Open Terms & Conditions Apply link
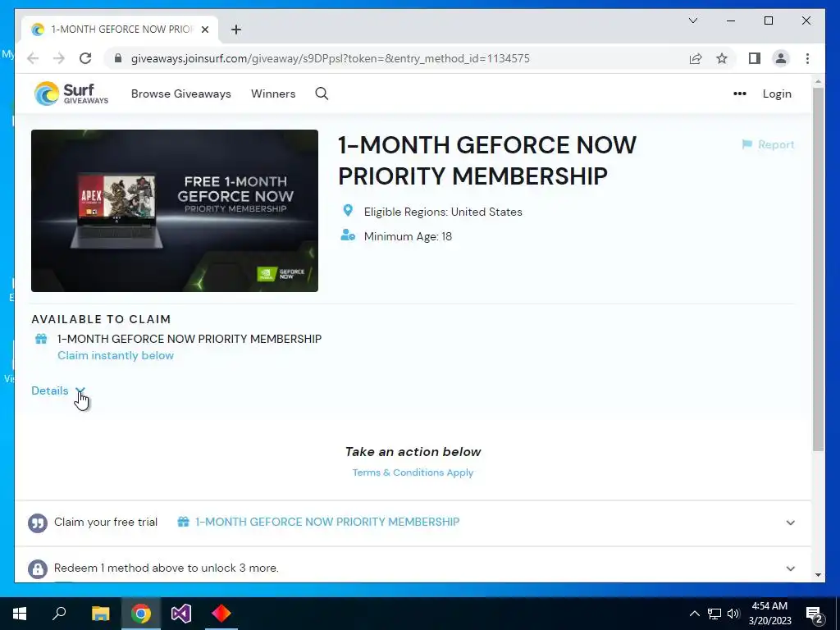Image resolution: width=840 pixels, height=630 pixels. [x=413, y=472]
